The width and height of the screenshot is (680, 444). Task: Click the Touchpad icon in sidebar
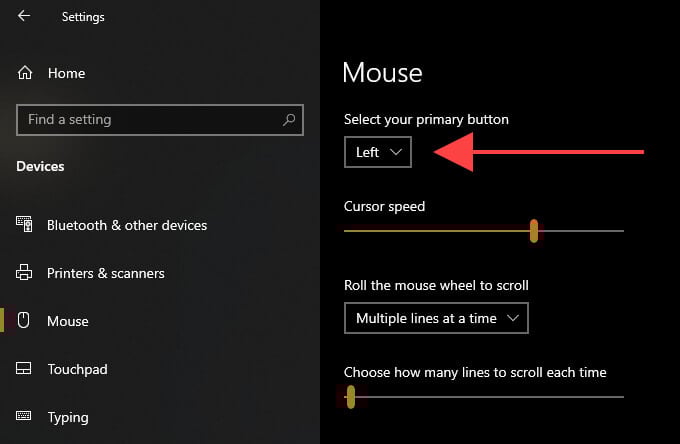click(x=25, y=369)
